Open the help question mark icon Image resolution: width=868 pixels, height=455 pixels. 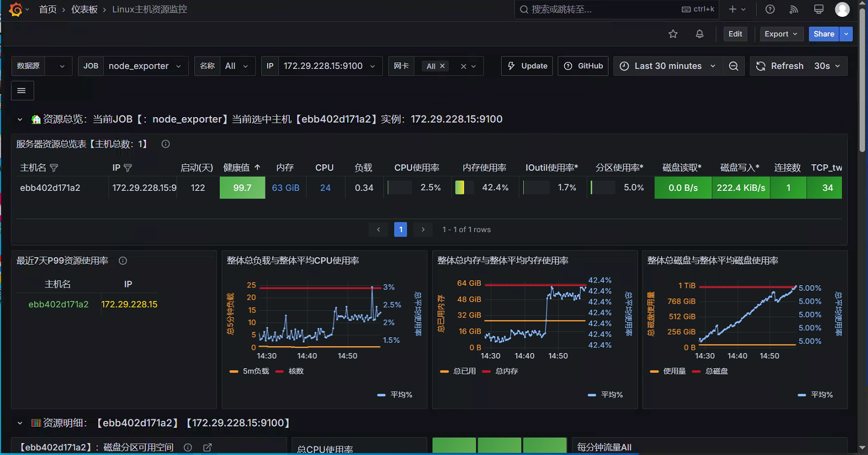tap(770, 9)
